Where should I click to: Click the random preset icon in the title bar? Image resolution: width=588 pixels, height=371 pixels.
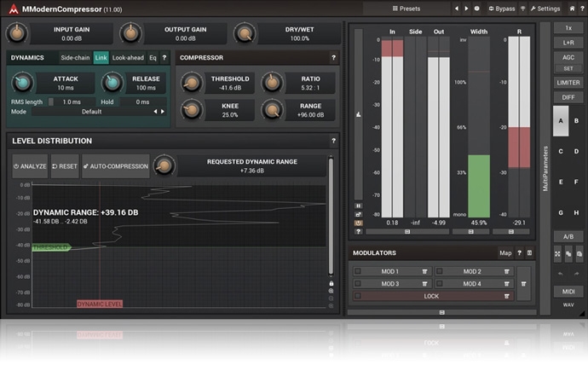click(476, 9)
